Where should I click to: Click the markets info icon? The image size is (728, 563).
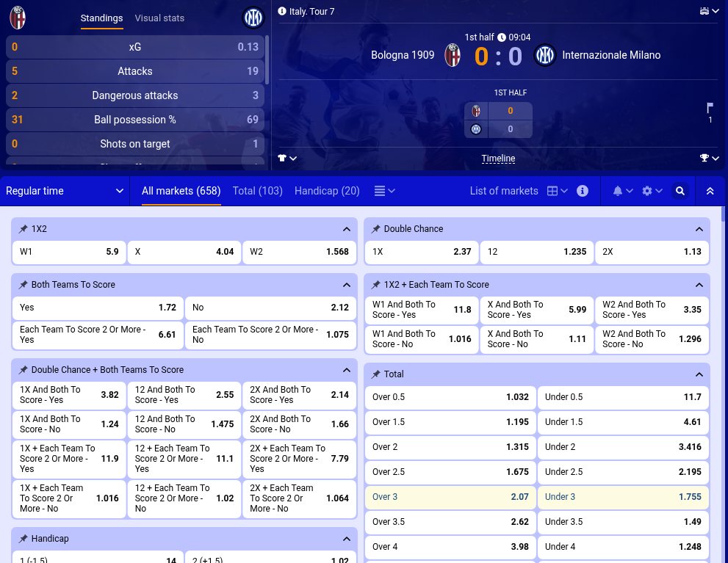coord(583,191)
